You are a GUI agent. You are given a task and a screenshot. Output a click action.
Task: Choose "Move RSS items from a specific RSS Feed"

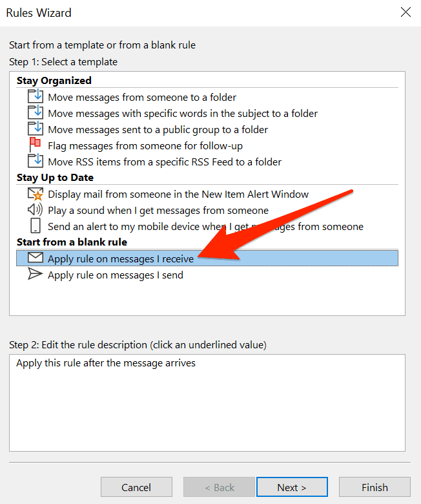pyautogui.click(x=165, y=162)
